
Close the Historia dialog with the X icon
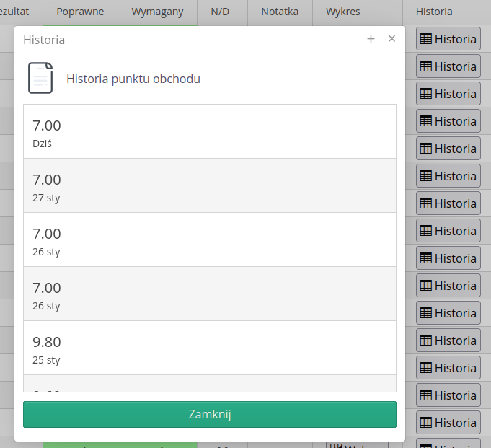tap(392, 39)
